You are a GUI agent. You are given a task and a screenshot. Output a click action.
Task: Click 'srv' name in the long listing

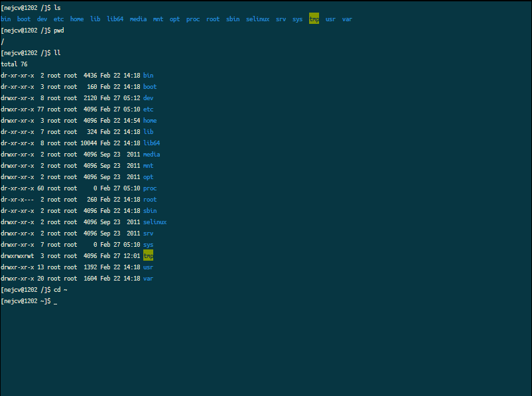[x=149, y=233]
